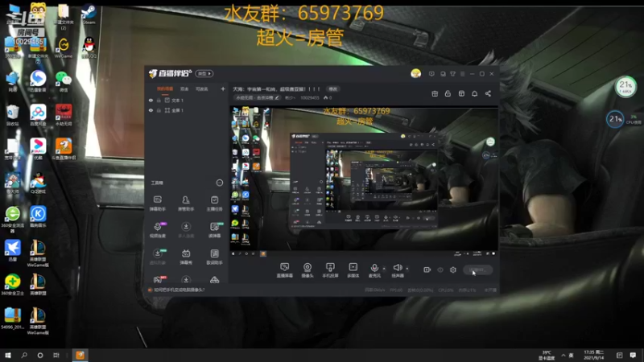The image size is (644, 362).
Task: Open 房管助手 tool in toolbox
Action: click(186, 204)
